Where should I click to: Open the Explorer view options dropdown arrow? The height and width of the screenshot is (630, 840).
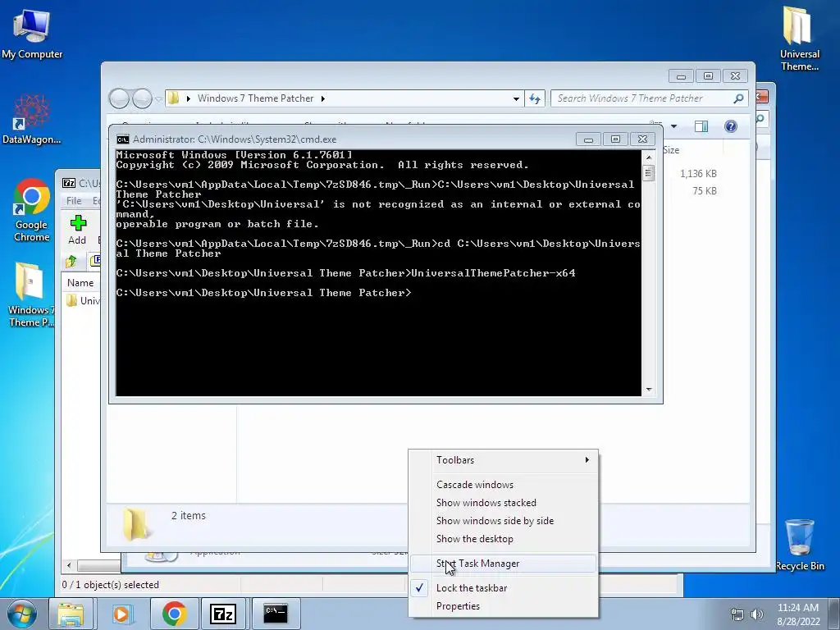tap(674, 126)
